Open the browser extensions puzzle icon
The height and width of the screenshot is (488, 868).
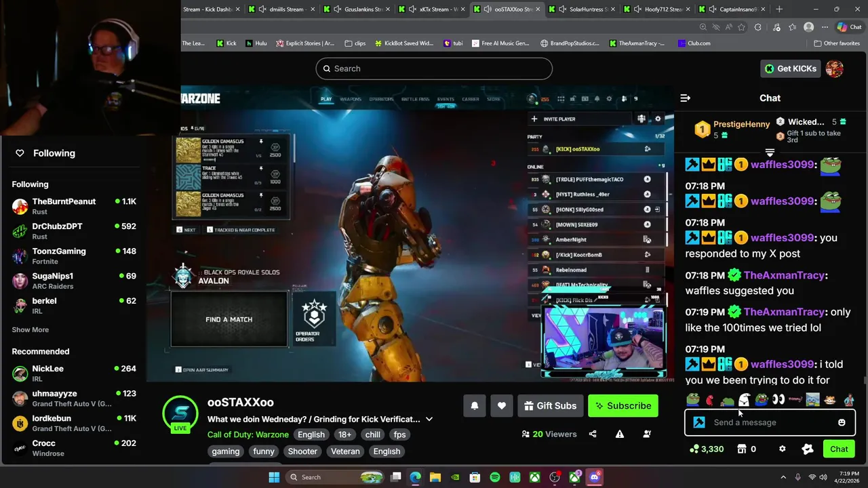click(757, 27)
